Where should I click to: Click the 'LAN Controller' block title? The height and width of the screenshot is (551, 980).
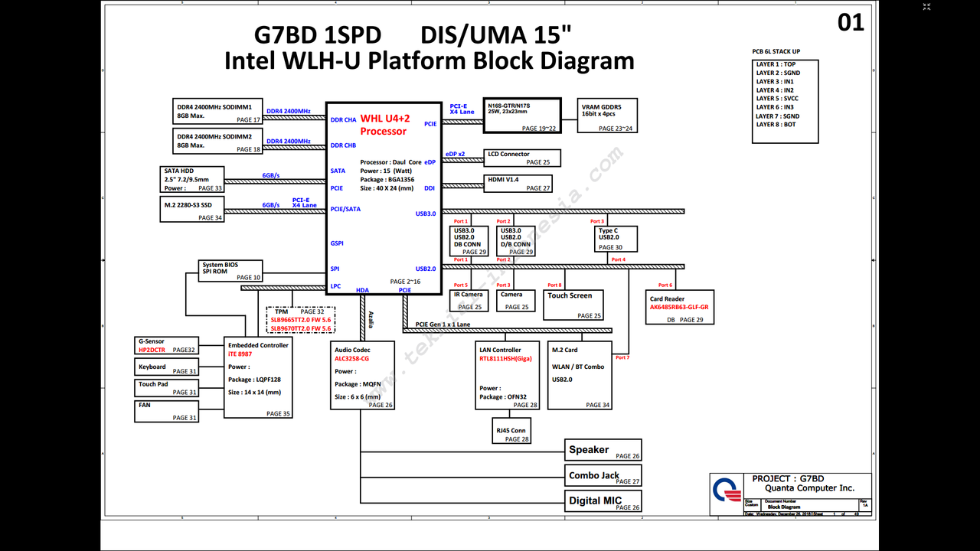500,350
